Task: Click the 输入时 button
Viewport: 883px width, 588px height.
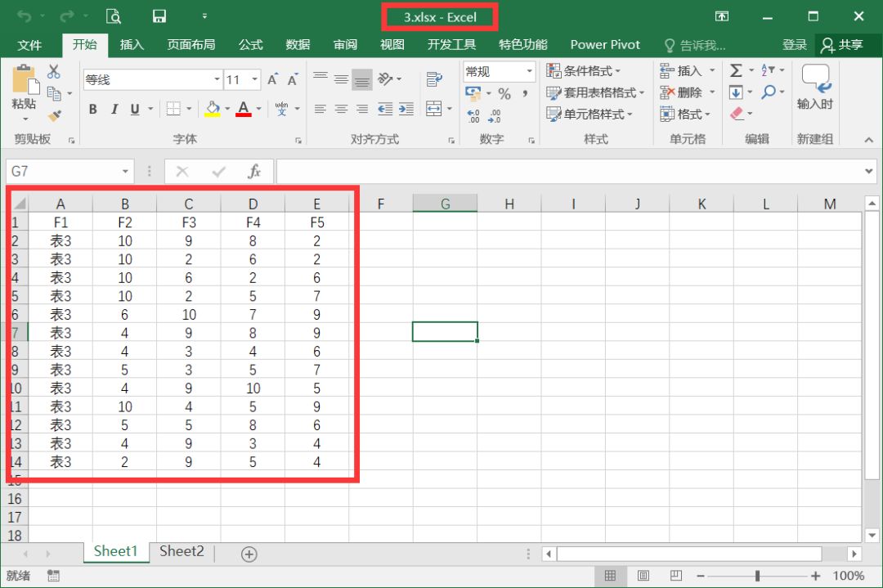Action: tap(815, 88)
